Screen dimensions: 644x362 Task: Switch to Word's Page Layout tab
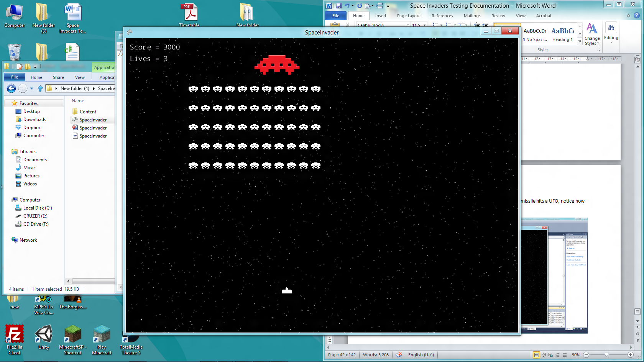tap(409, 16)
